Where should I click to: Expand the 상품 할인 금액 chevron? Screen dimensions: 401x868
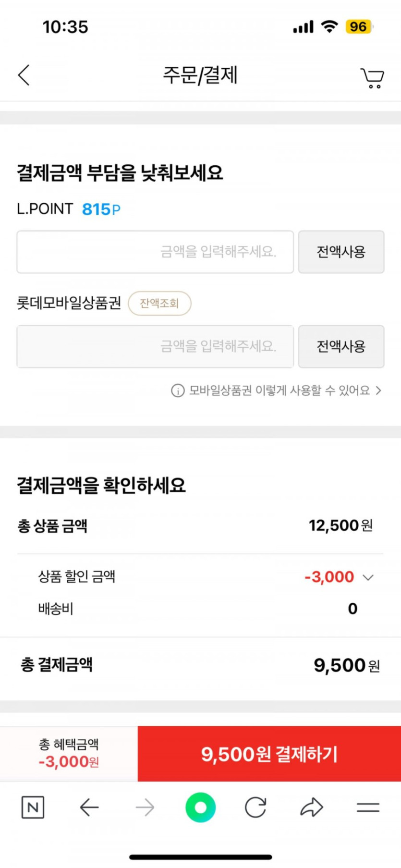click(368, 577)
